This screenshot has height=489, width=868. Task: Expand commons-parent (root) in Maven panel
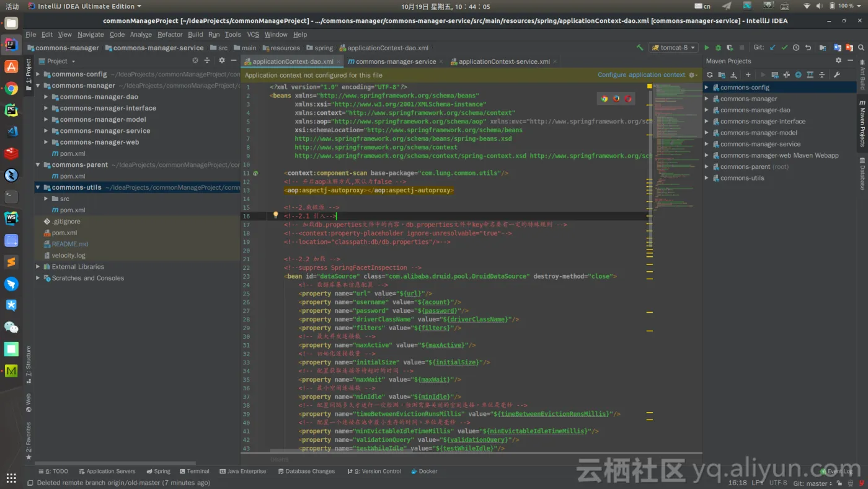coord(706,166)
